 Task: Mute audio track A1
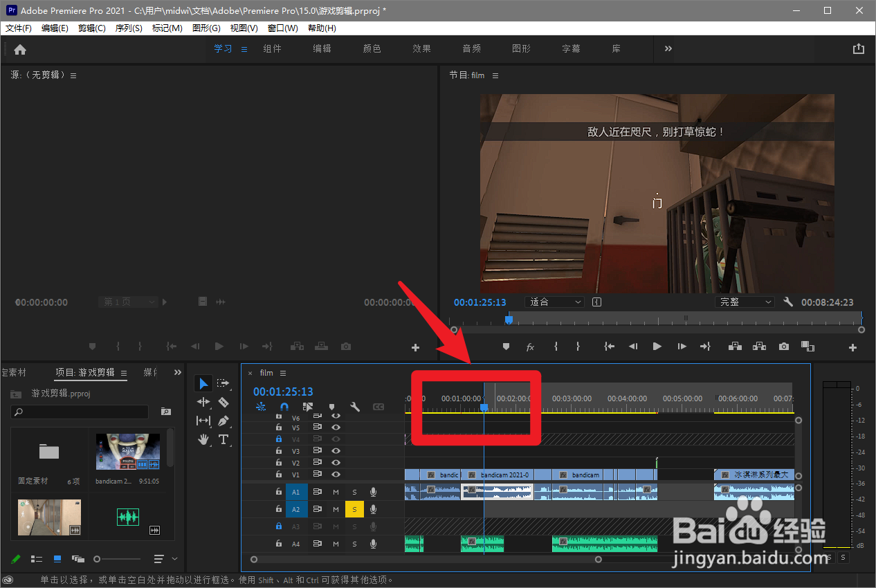(x=336, y=492)
